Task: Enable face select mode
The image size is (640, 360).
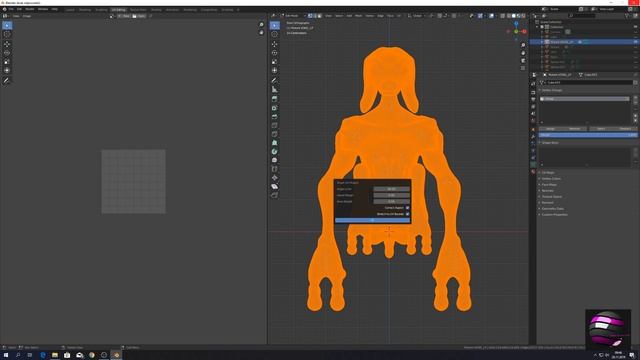Action: click(320, 16)
